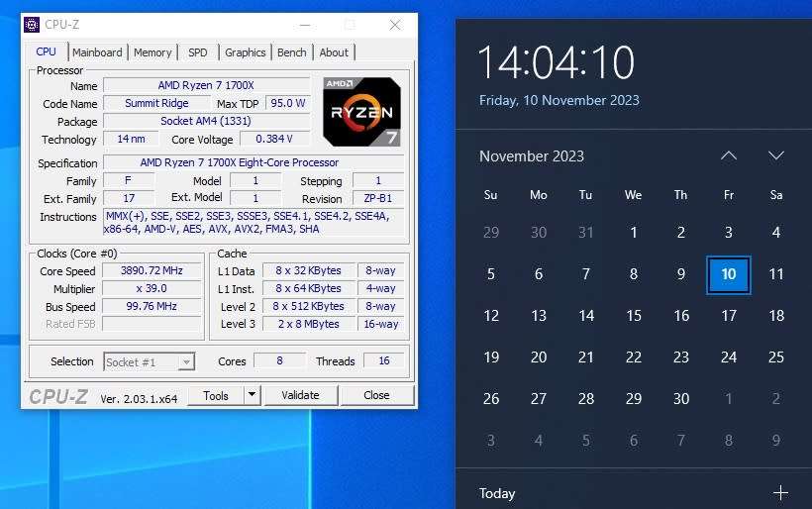
Task: Select November 1 in the calendar
Action: (x=634, y=233)
